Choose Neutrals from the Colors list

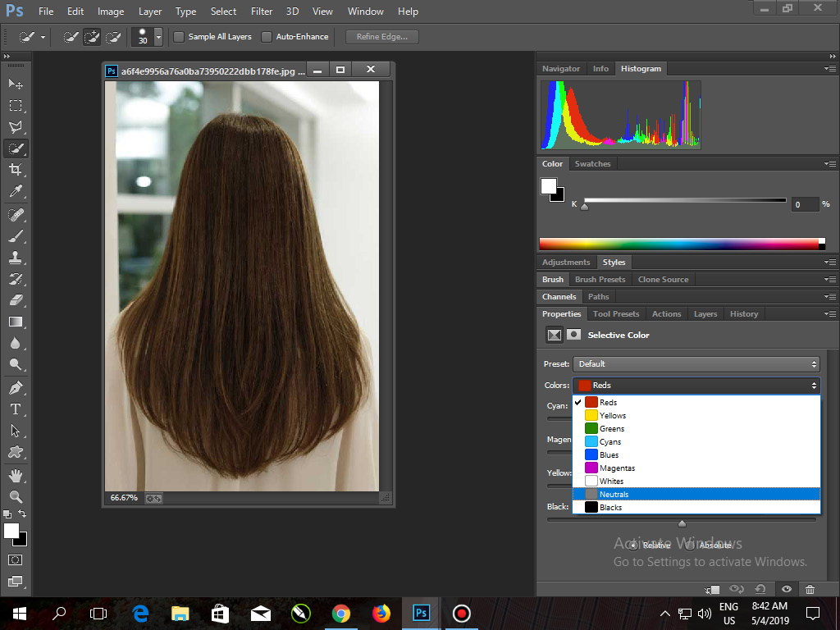(x=614, y=494)
